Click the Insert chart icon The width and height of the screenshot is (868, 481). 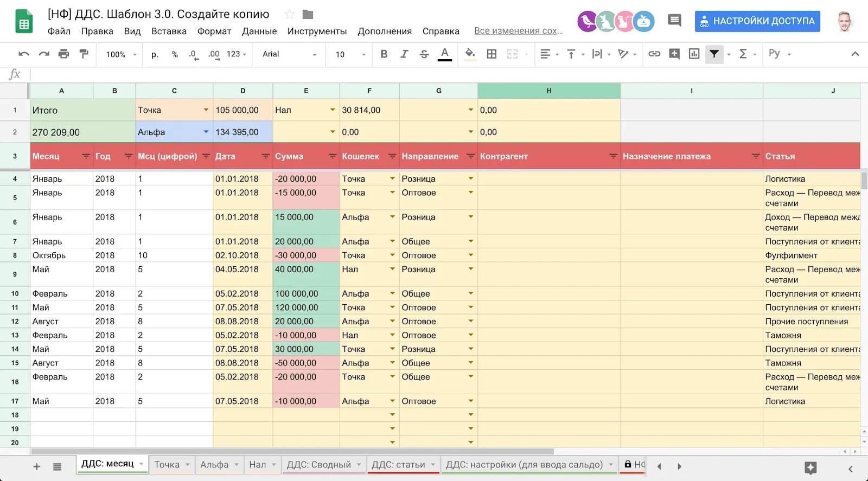(694, 54)
